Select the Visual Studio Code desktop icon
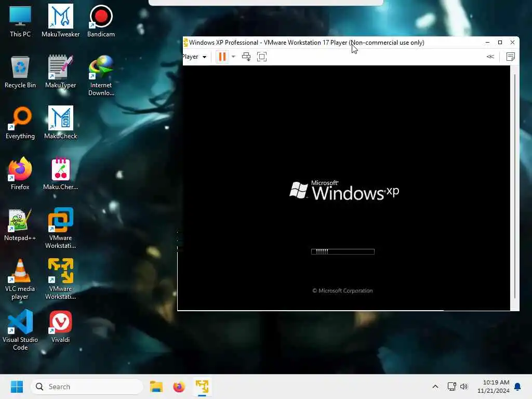 [20, 330]
